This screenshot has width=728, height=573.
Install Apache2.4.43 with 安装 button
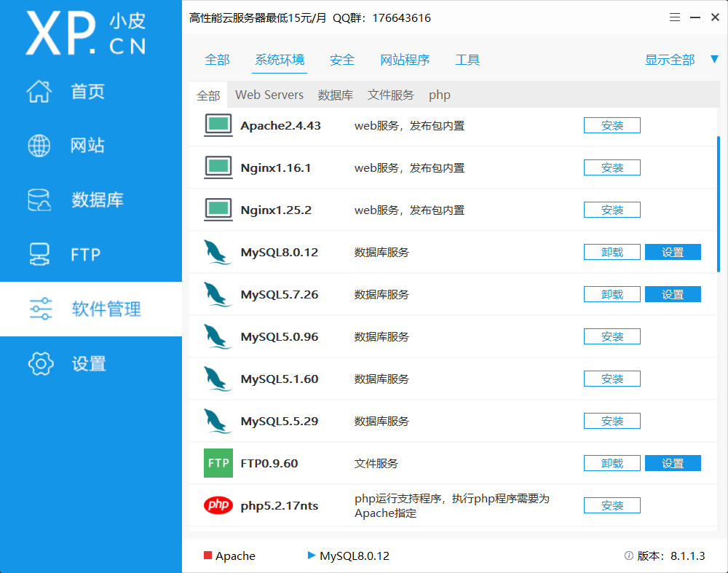click(x=612, y=125)
